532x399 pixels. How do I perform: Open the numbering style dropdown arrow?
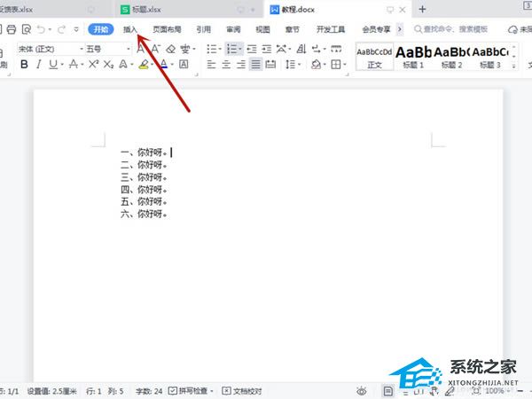click(x=240, y=49)
